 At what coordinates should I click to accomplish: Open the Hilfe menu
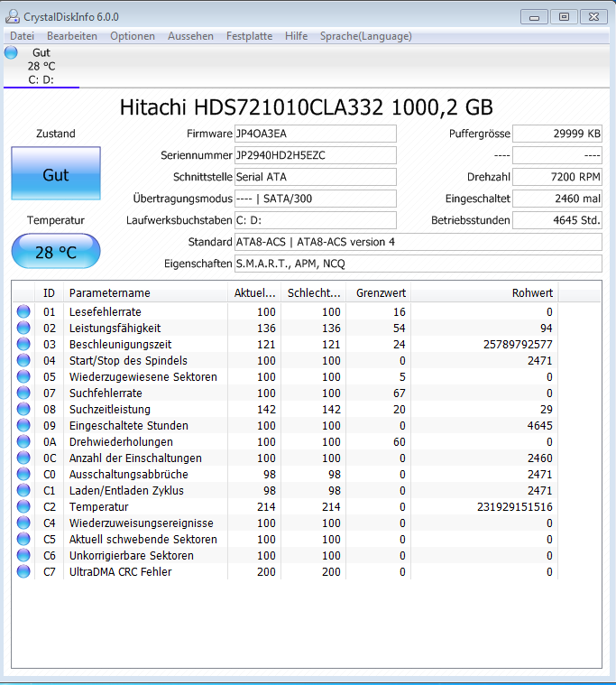point(296,36)
